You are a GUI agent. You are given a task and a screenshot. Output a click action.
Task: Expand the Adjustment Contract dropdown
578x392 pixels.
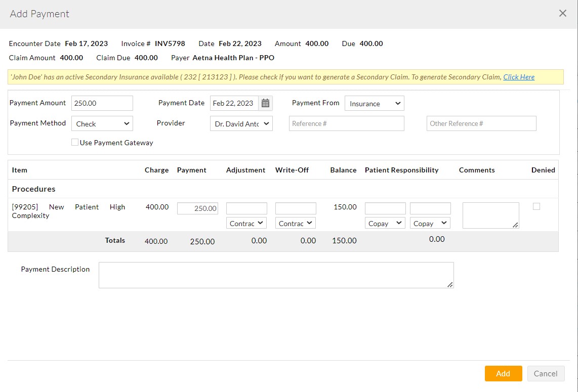[x=246, y=223]
